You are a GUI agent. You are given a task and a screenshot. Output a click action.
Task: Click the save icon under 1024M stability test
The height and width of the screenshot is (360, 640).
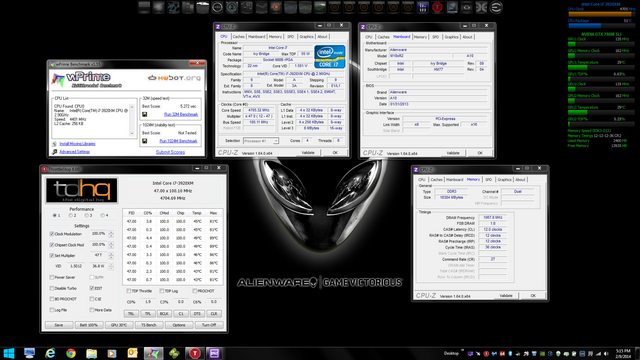coord(144,141)
